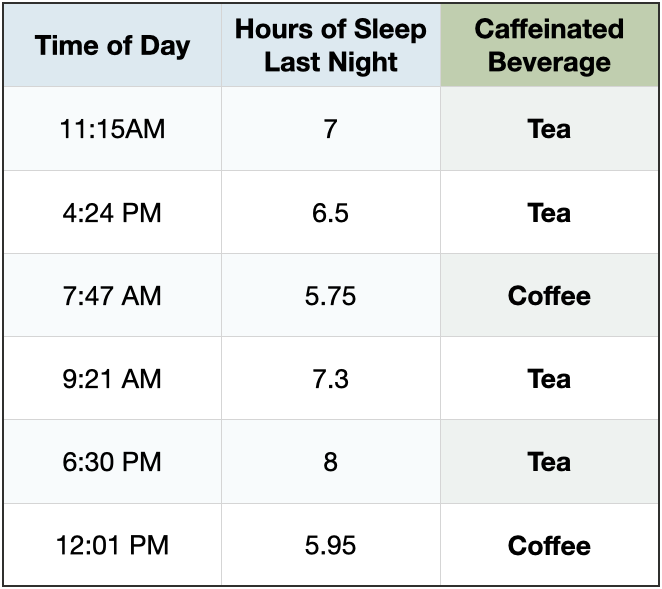Select the 6:30 PM time cell

click(x=112, y=462)
